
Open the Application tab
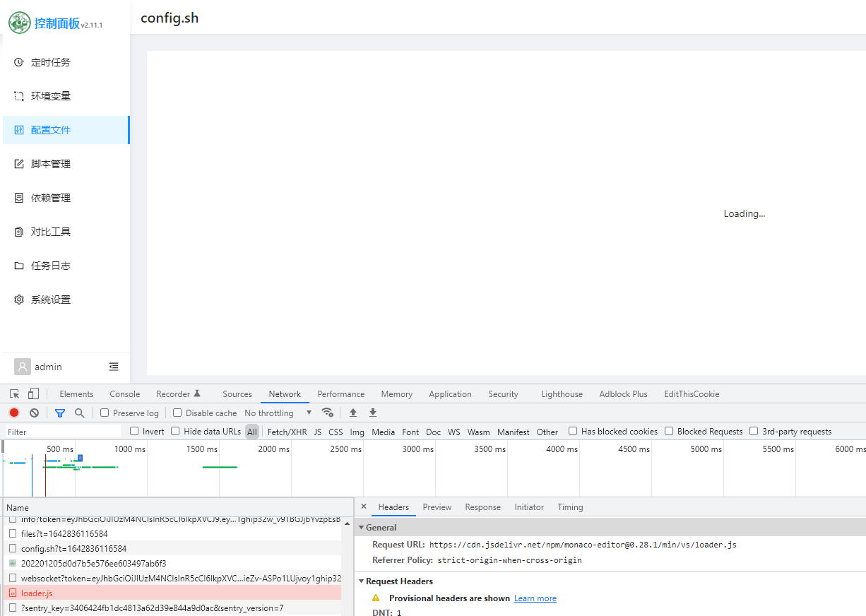pos(450,394)
